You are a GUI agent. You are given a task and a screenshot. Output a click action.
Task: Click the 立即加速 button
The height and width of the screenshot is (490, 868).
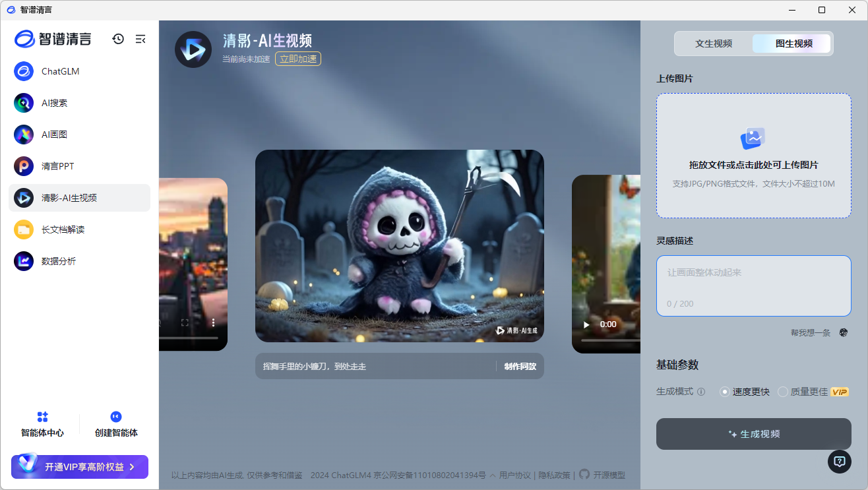coord(298,59)
